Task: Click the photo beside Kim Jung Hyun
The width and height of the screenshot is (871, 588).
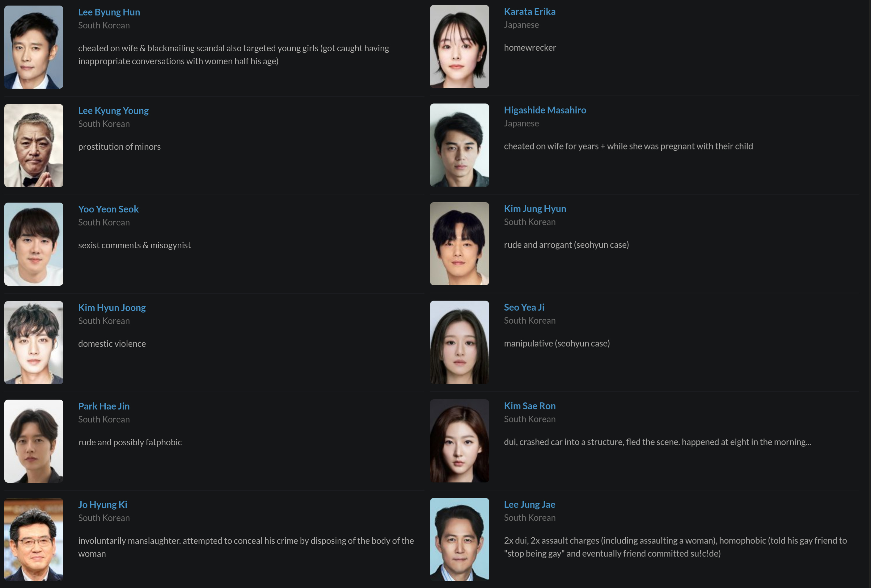Action: point(459,244)
